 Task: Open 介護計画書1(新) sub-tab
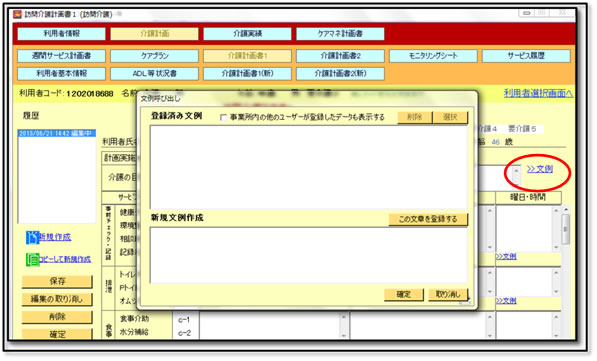247,73
